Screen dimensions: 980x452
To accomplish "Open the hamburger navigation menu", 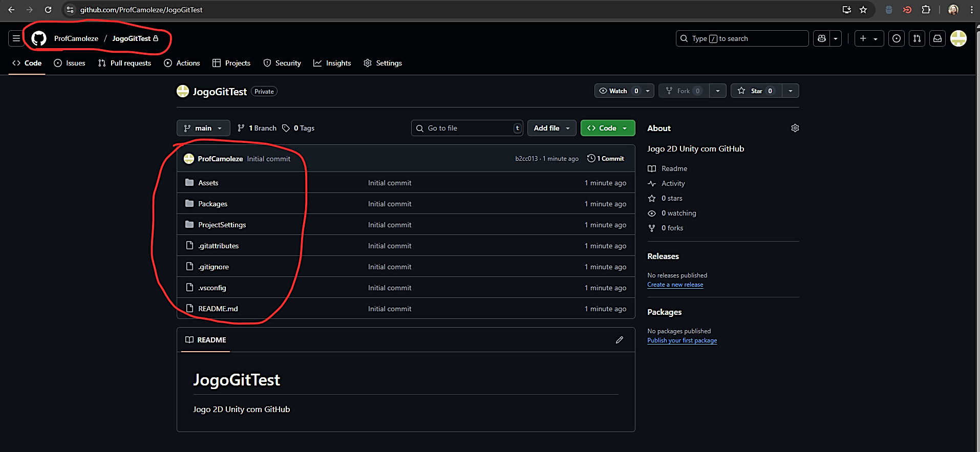I will 16,38.
